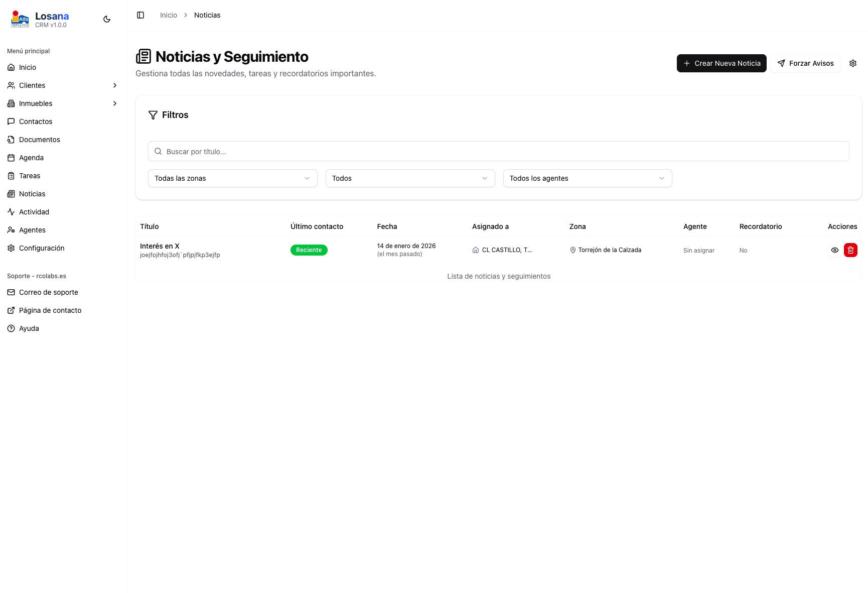Open Agenda in the sidebar menu
This screenshot has height=593, width=868.
31,158
